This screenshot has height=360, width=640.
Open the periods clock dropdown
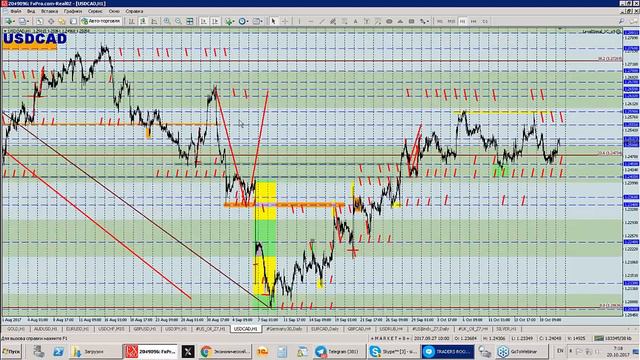pos(243,21)
